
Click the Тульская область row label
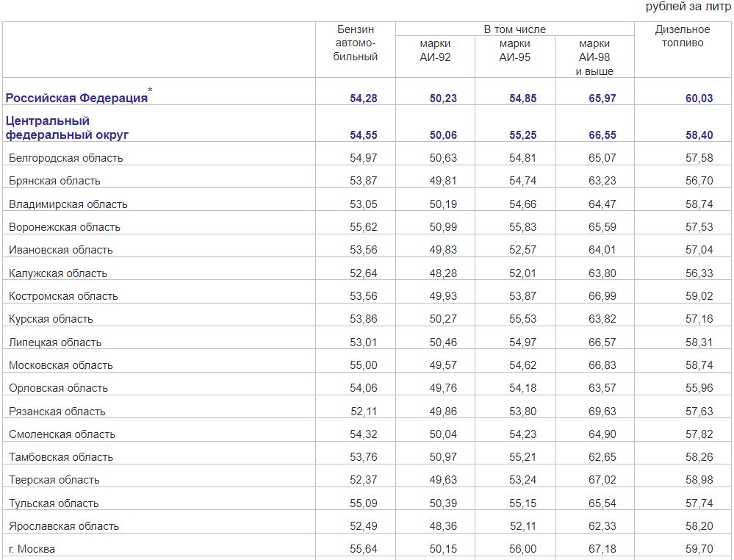[54, 503]
